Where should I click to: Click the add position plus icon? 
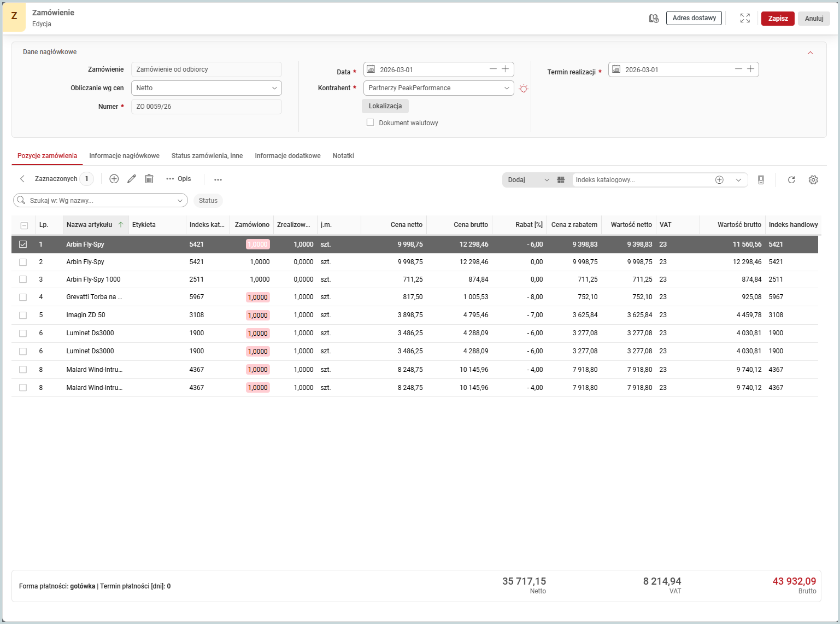point(114,179)
